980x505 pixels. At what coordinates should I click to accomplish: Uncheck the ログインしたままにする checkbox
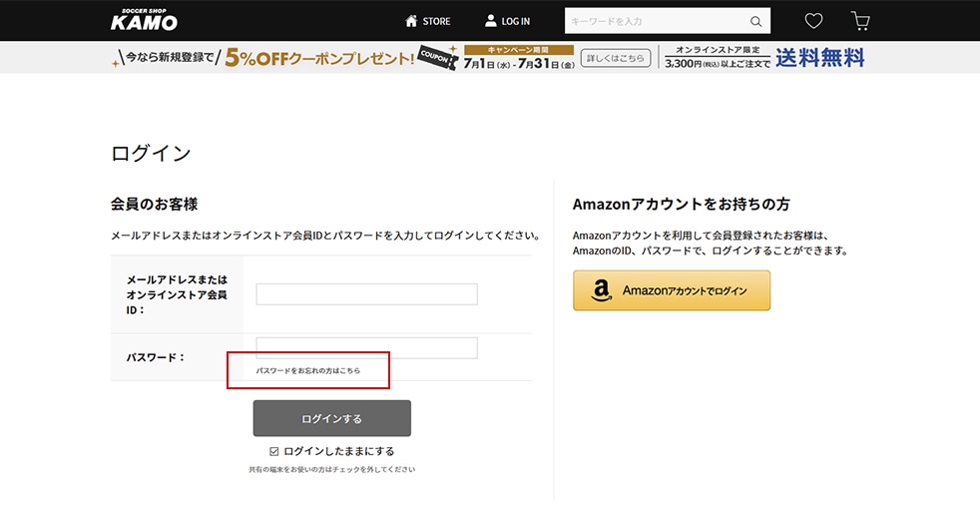click(274, 451)
